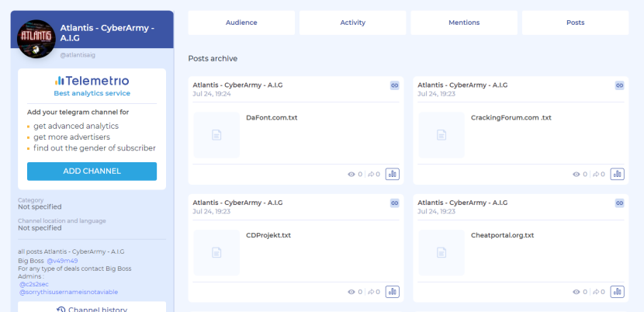Open statistics chart icon for CrackingForum.com .txt post
Viewport: 644px width, 312px height.
point(618,175)
